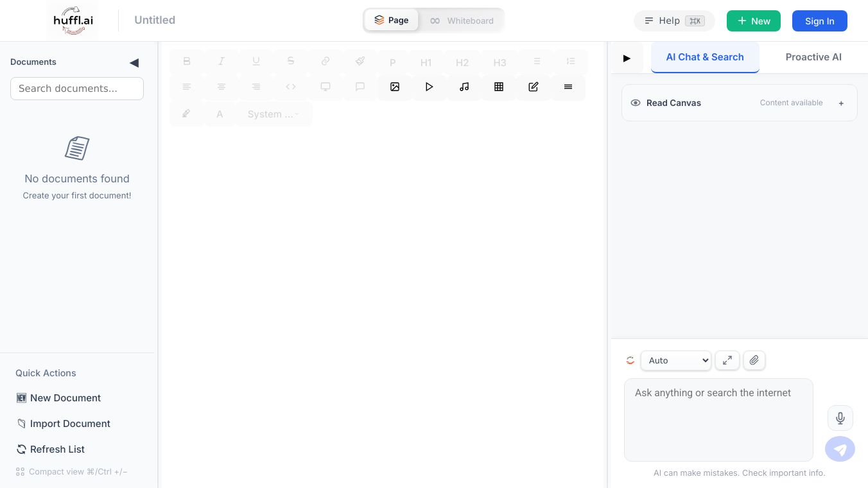Expand the chat input with the arrows icon

727,361
